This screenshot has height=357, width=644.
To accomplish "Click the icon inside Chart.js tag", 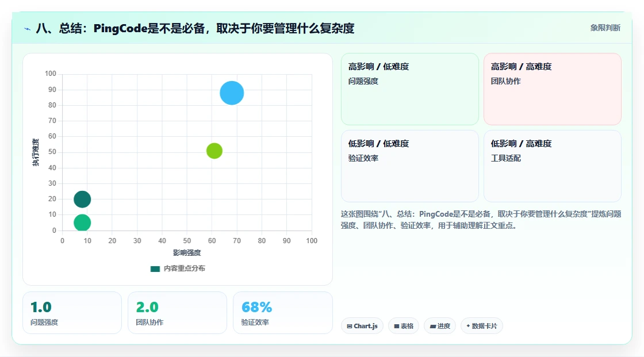I will [350, 326].
